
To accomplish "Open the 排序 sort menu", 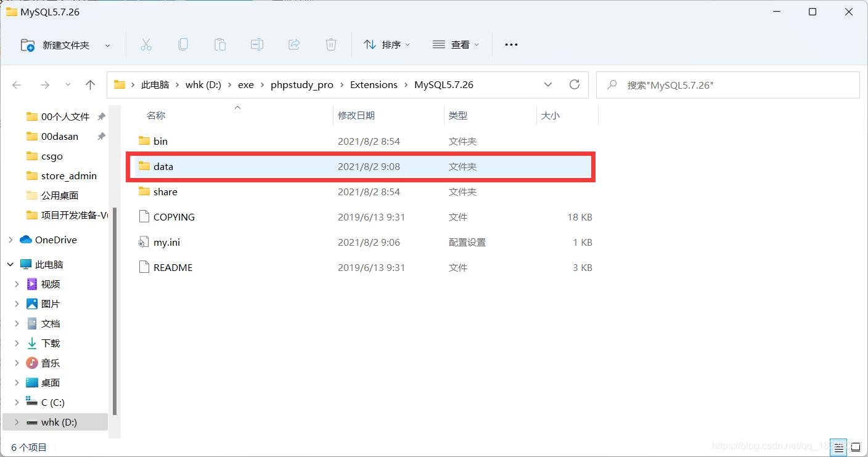I will pyautogui.click(x=387, y=44).
